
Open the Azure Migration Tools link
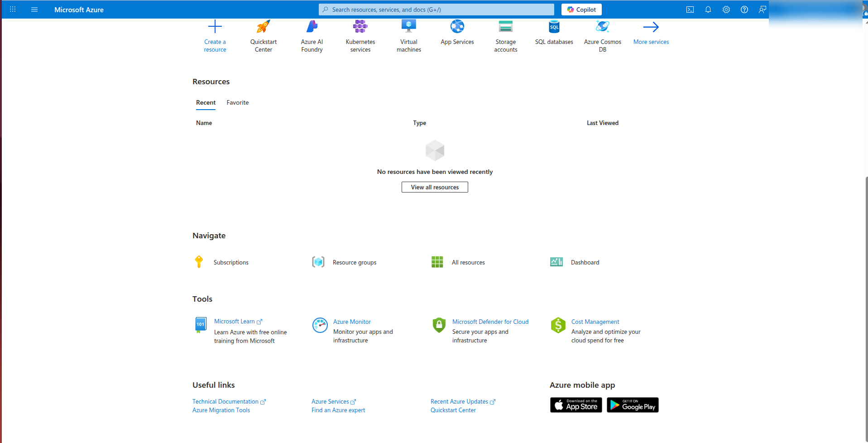[221, 410]
